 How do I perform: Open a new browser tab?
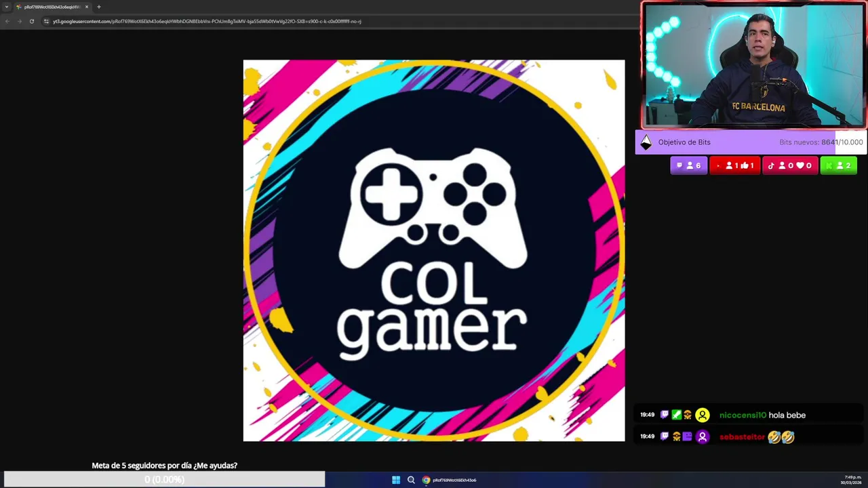[98, 7]
